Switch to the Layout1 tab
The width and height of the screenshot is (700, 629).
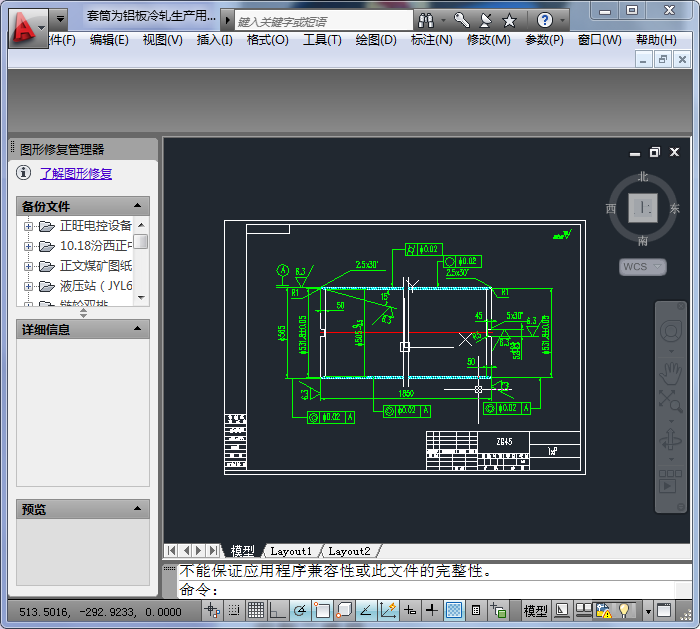291,551
